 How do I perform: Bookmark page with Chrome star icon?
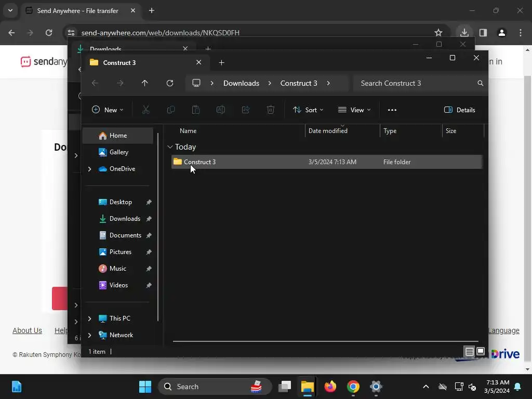point(438,33)
